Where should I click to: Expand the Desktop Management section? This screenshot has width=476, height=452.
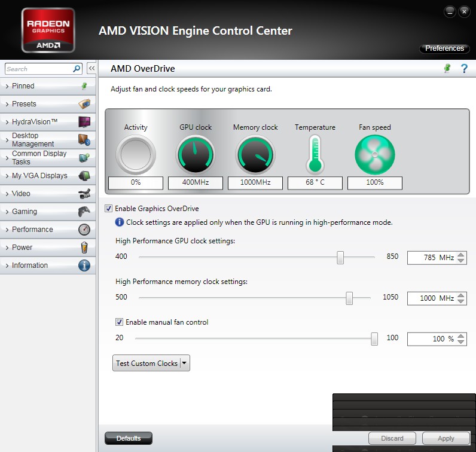pos(33,140)
